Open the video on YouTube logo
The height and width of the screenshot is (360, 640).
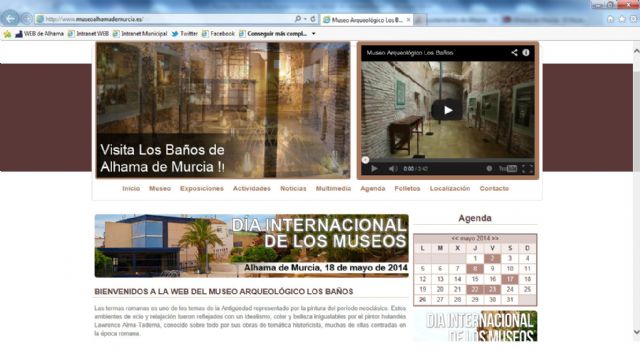click(508, 169)
